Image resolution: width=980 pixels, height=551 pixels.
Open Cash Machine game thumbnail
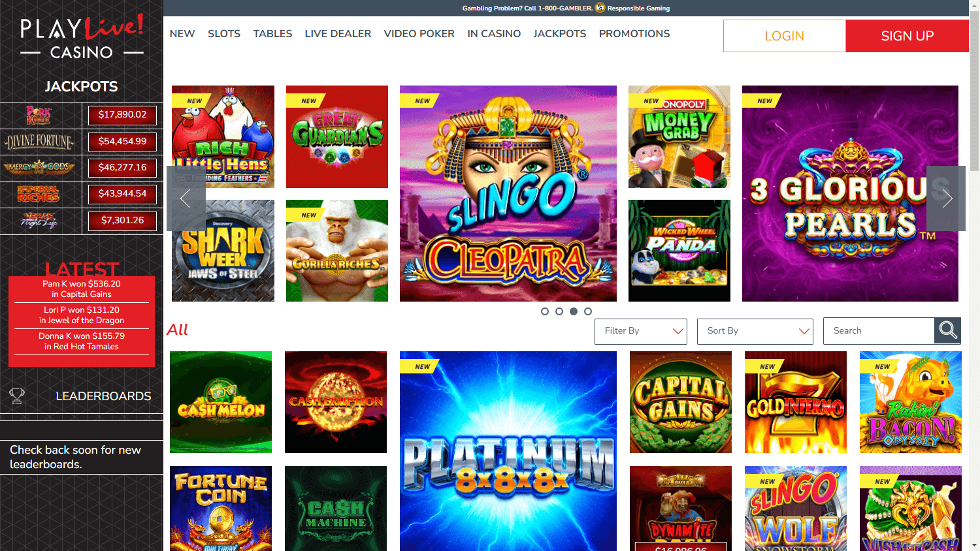click(336, 509)
